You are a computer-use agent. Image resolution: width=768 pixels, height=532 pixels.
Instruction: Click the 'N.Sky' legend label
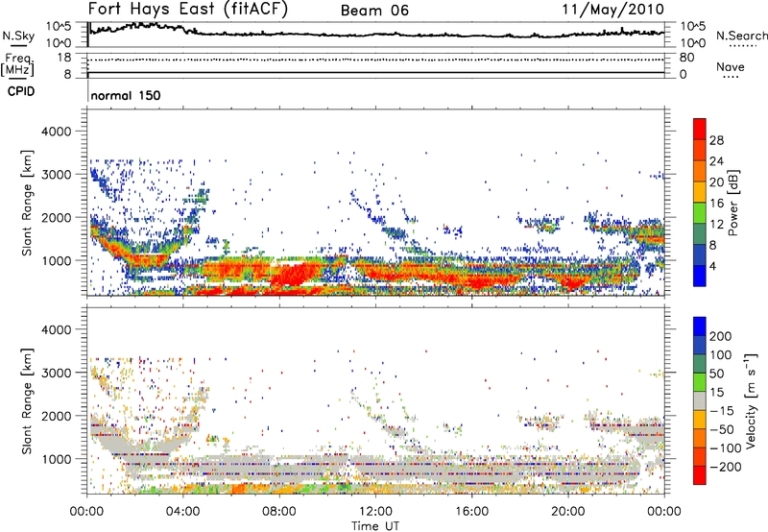click(x=18, y=36)
